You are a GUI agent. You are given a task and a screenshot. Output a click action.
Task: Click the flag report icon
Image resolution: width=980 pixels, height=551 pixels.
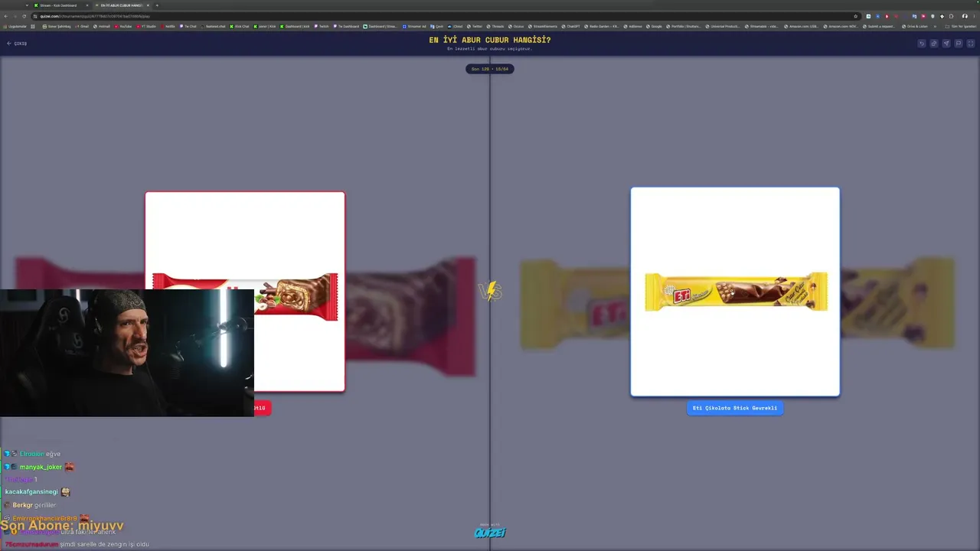(958, 44)
